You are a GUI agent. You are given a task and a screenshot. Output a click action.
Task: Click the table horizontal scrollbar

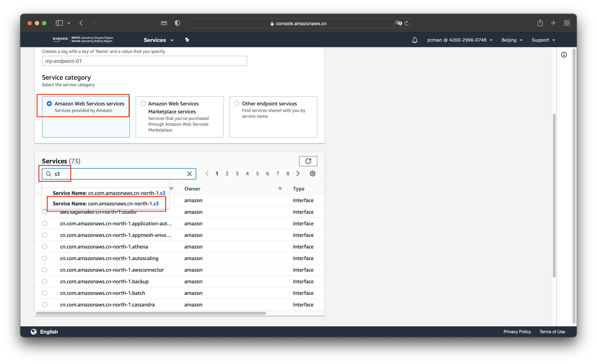[x=151, y=313]
